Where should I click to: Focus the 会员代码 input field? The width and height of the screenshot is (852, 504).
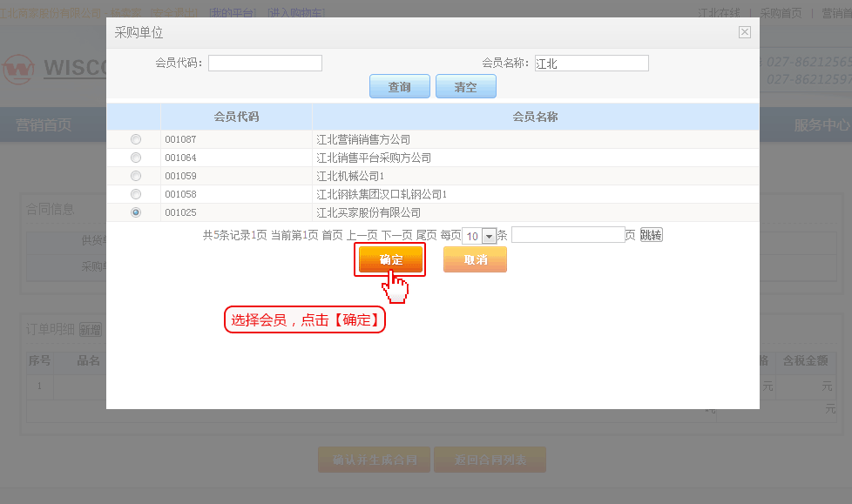[x=265, y=64]
